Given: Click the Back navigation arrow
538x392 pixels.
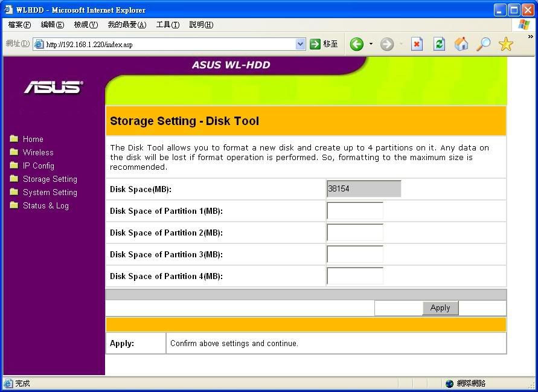Looking at the screenshot, I should pos(357,44).
